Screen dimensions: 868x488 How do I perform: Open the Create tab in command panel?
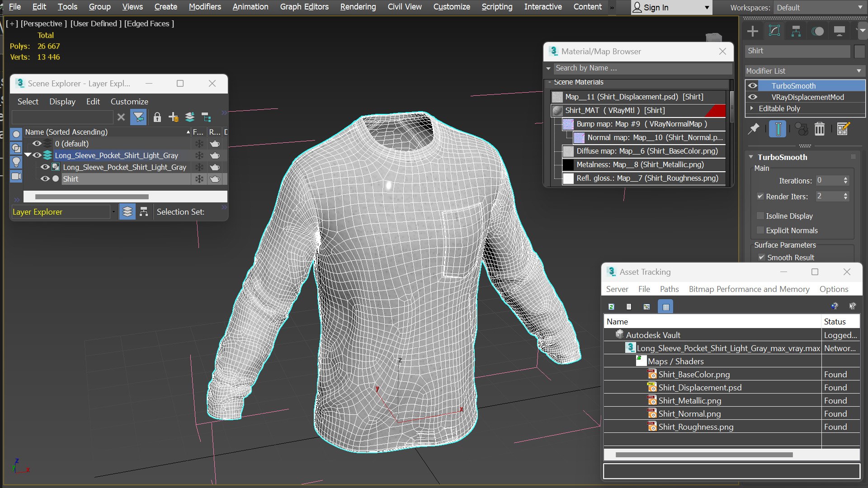(x=753, y=31)
